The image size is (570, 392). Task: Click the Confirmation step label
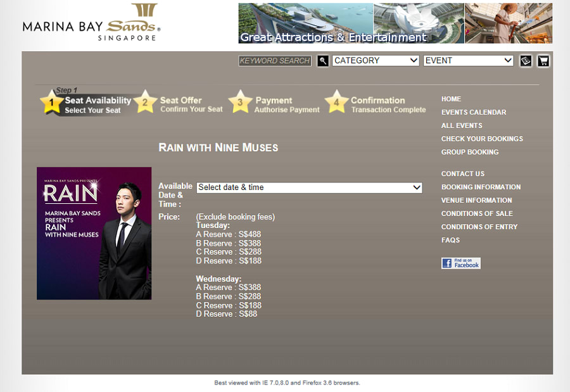pyautogui.click(x=388, y=104)
